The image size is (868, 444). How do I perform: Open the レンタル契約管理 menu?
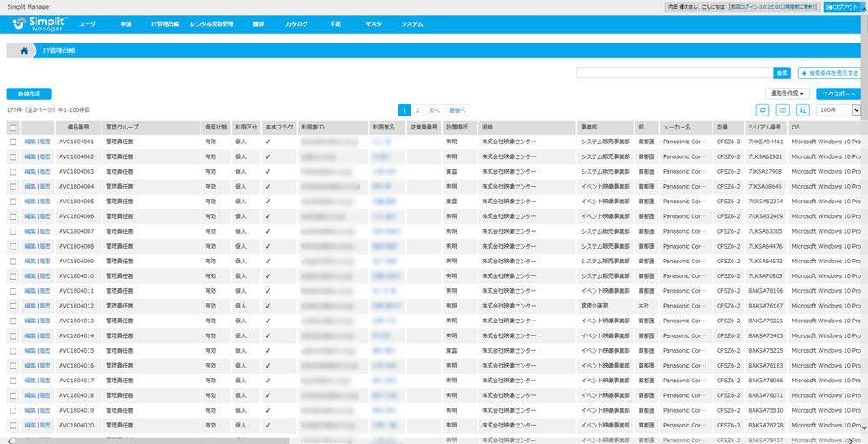(x=212, y=24)
